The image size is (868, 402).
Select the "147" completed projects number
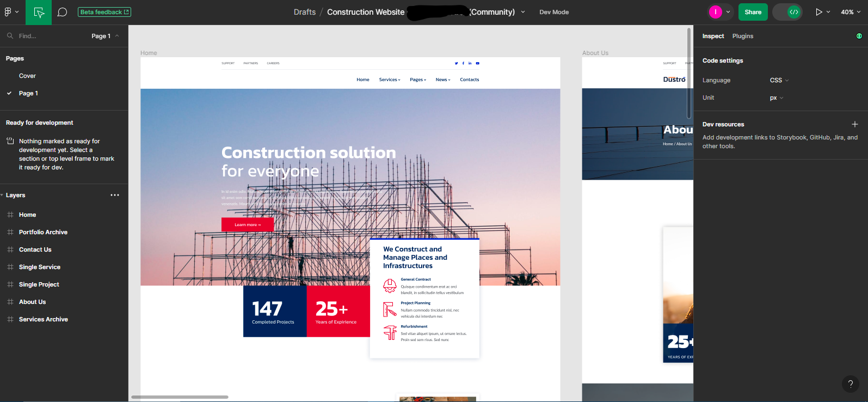coord(267,309)
